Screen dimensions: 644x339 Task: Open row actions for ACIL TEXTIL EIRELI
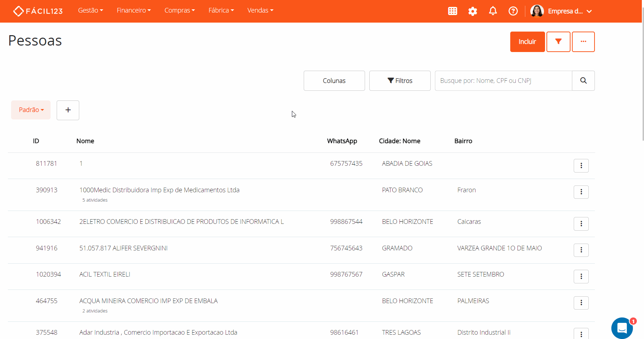(581, 277)
